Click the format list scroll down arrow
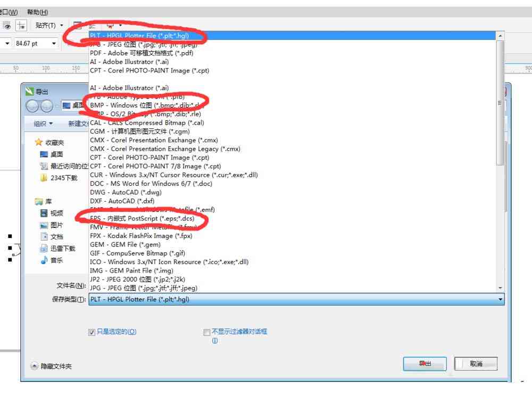Viewport: 532px width, 410px height. (x=500, y=288)
